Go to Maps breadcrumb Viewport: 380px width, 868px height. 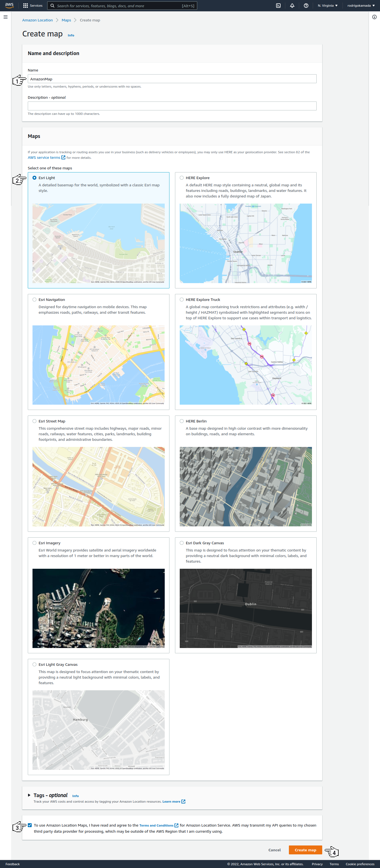[66, 20]
